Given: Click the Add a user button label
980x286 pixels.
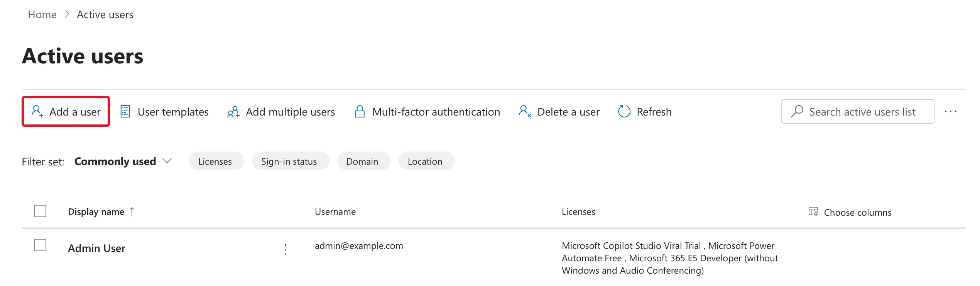Looking at the screenshot, I should (x=75, y=112).
